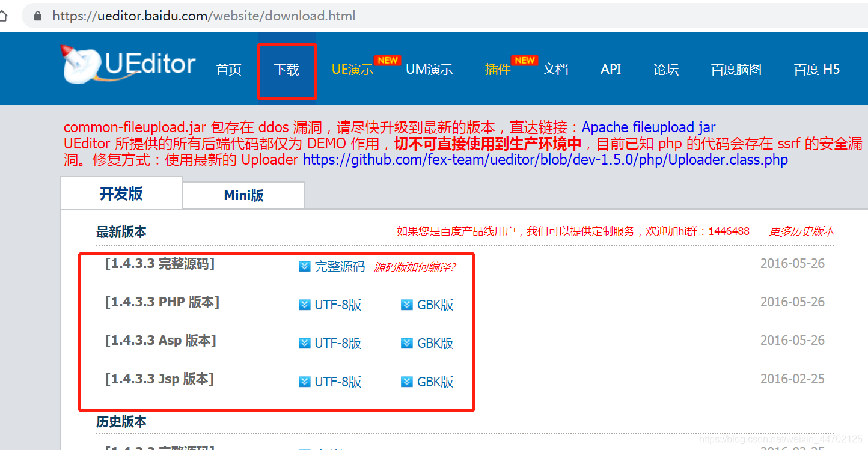Open the 百度 H5 navigation item
Screen dimensions: 868x450
click(x=817, y=70)
